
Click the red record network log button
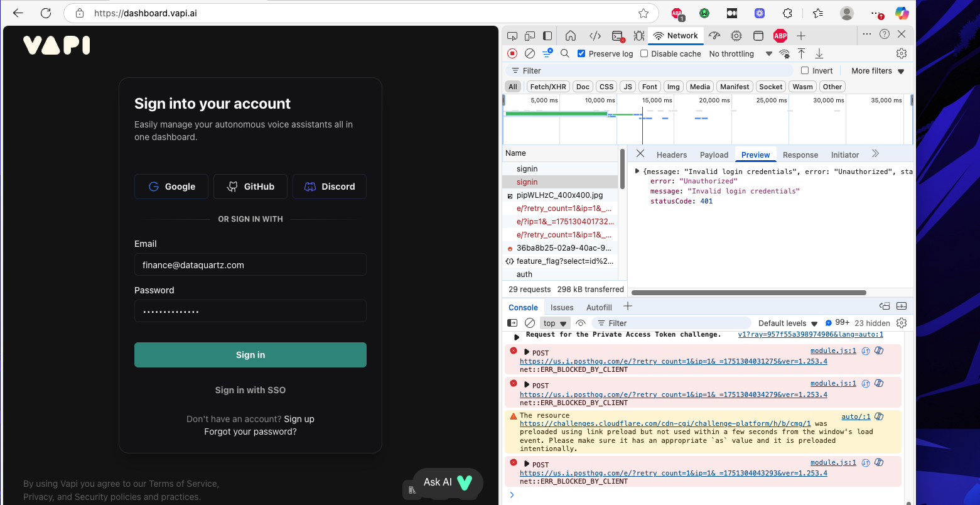[512, 53]
